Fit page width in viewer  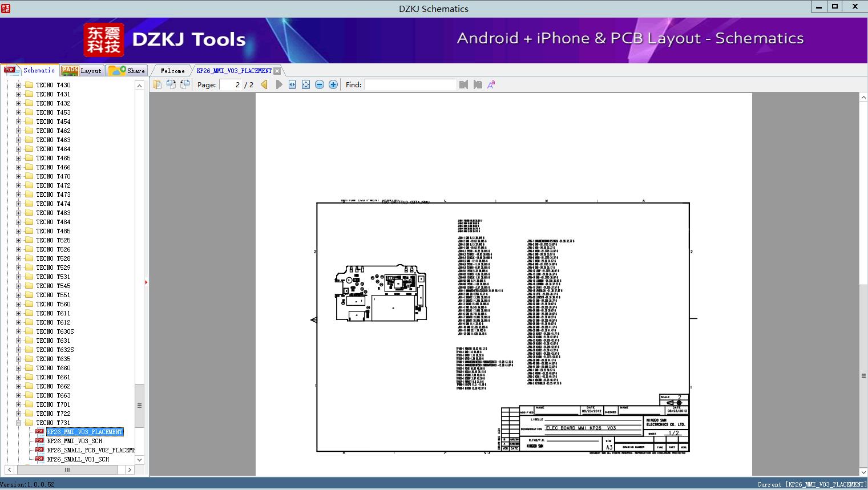[x=292, y=84]
